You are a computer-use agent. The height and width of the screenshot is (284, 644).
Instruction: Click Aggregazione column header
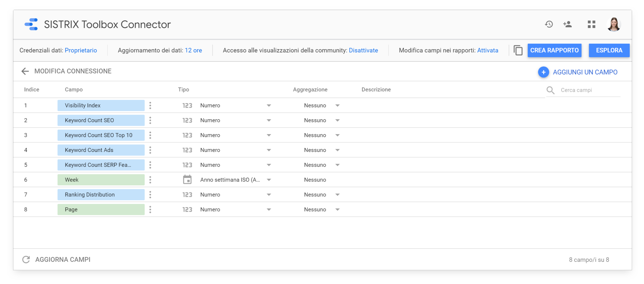pyautogui.click(x=310, y=90)
